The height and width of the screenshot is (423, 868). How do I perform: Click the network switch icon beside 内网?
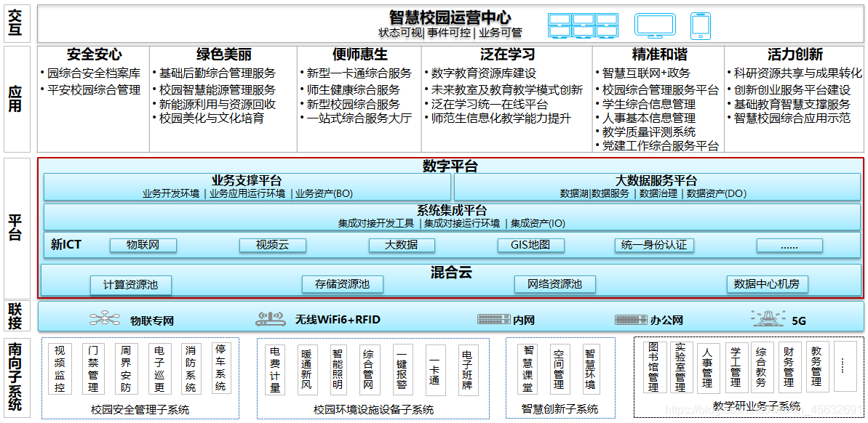[x=494, y=319]
